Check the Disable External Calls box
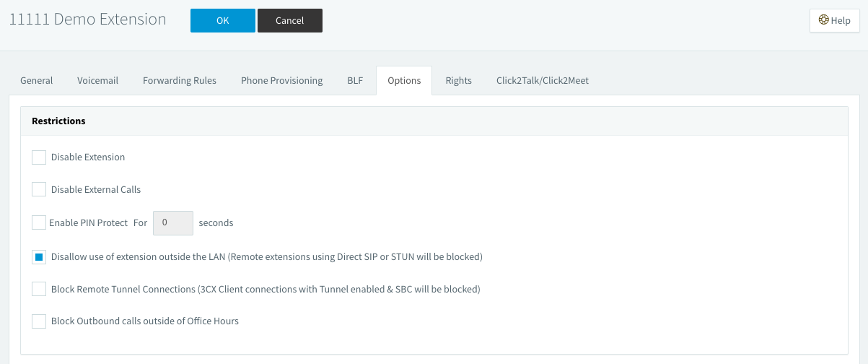Image resolution: width=868 pixels, height=364 pixels. [39, 189]
